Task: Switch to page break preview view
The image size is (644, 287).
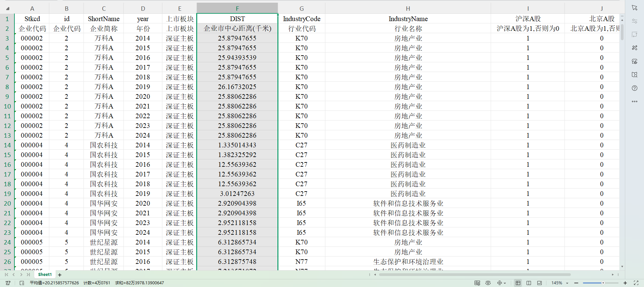Action: point(529,283)
